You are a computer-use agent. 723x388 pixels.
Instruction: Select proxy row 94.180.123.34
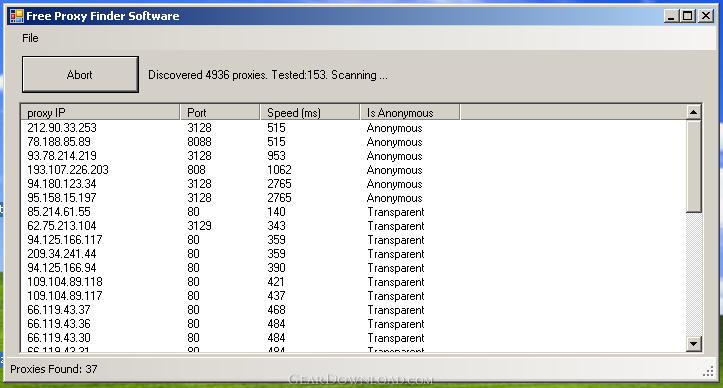pos(353,184)
